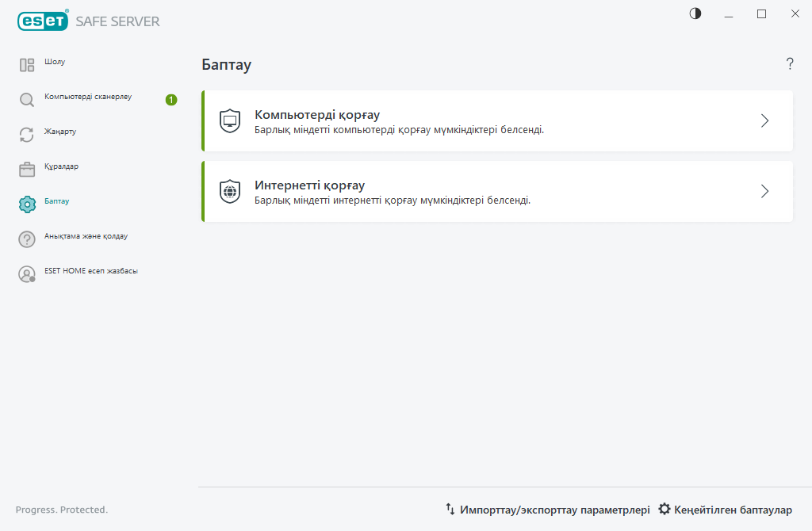812x531 pixels.
Task: Click the magnifier icon for Компьютерді сканерлеу
Action: pos(27,100)
